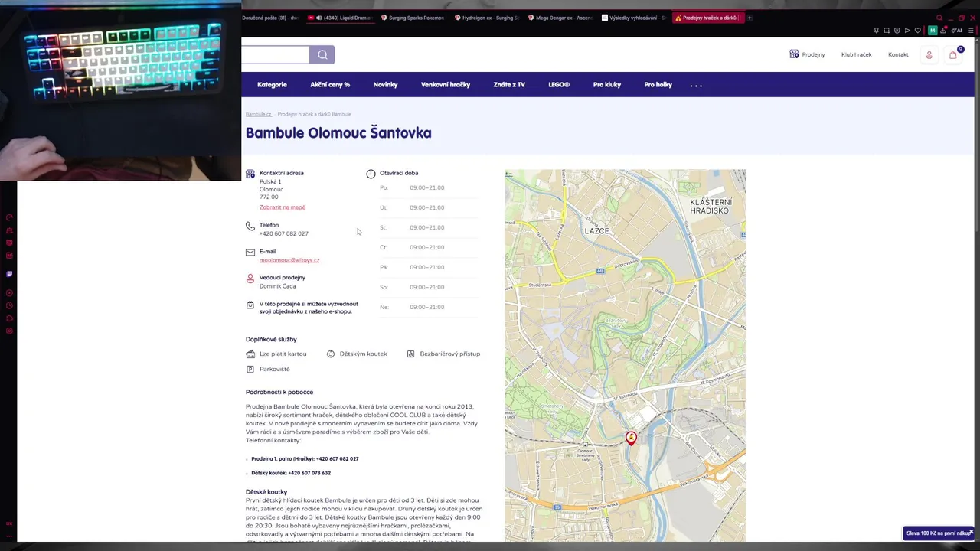This screenshot has height=551, width=980.
Task: Click the Kontakt link in the header
Action: point(898,55)
